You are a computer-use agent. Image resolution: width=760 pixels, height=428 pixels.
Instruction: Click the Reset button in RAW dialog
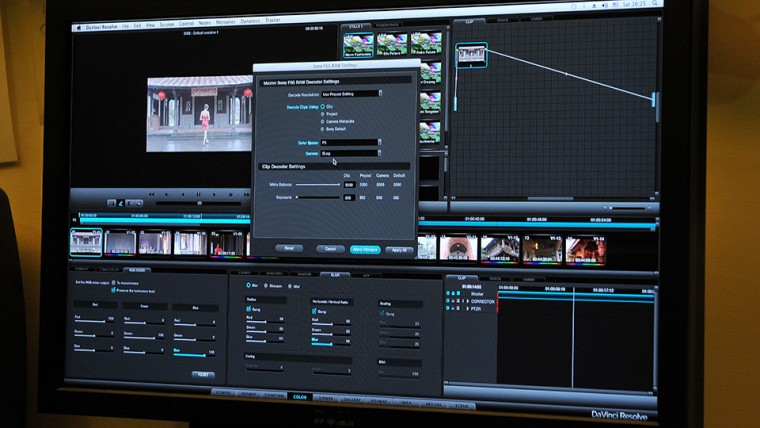click(x=289, y=248)
